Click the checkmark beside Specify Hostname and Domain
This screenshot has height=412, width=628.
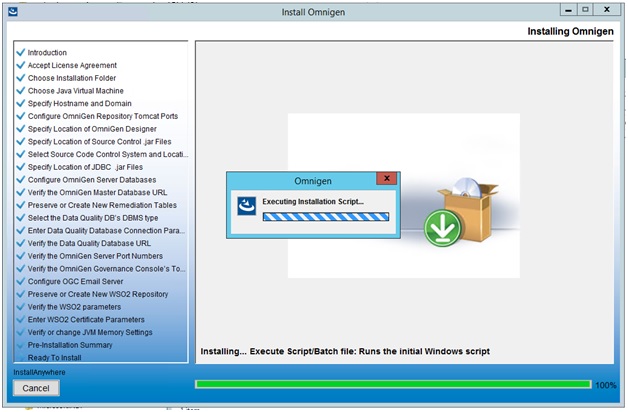[x=21, y=103]
